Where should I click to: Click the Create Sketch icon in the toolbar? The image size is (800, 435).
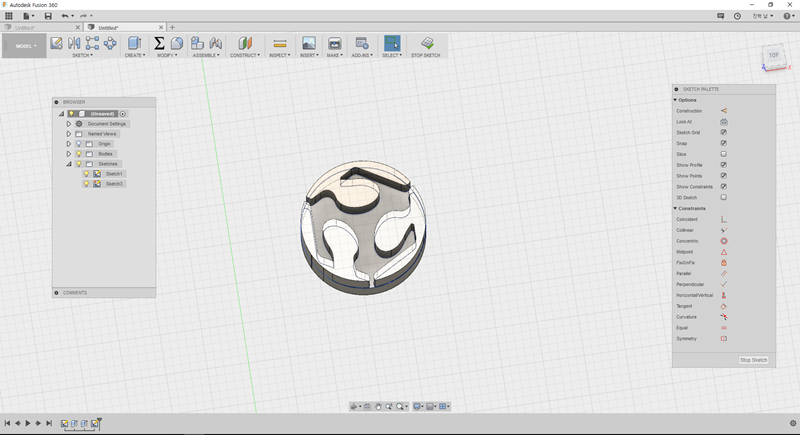(x=56, y=43)
